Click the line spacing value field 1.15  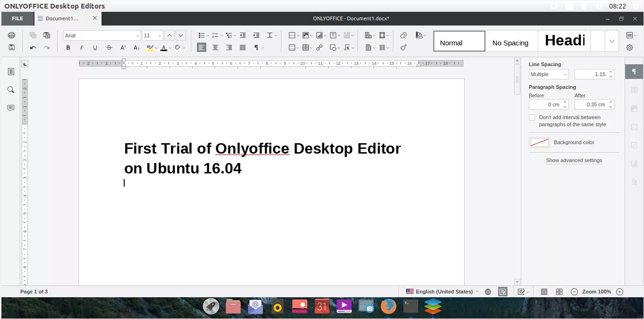[x=590, y=74]
